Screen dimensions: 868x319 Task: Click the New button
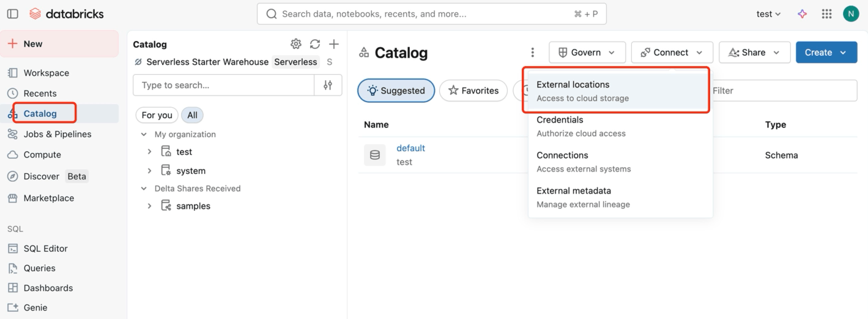tap(60, 44)
